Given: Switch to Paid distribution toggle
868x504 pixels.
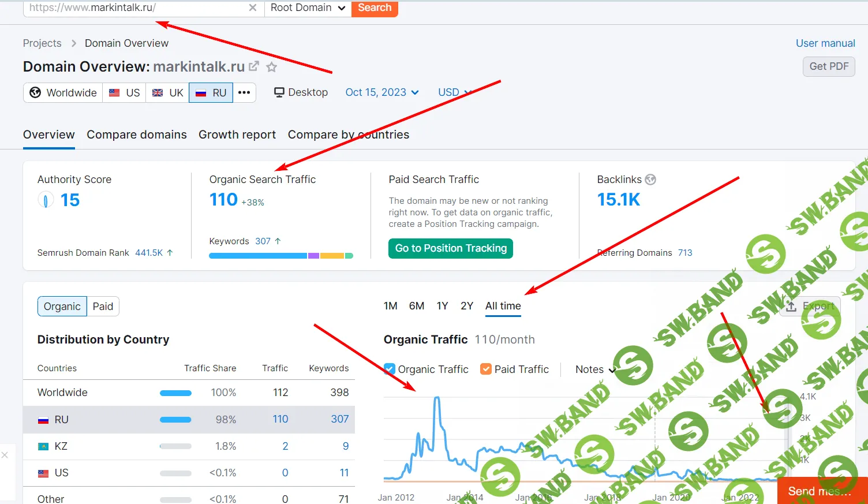Looking at the screenshot, I should click(103, 307).
